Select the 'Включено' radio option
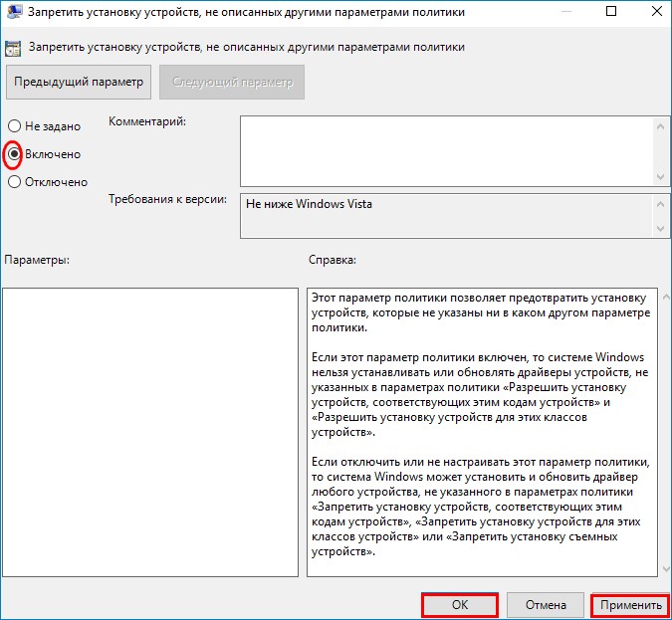The width and height of the screenshot is (672, 620). click(14, 154)
